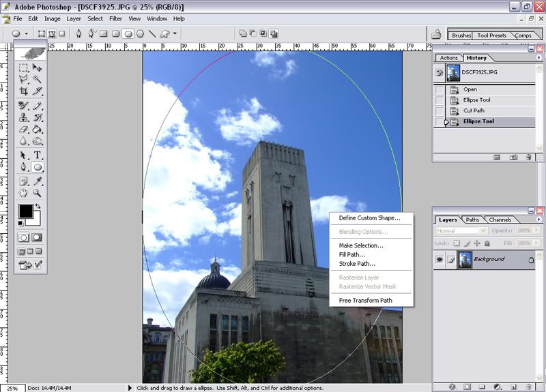Open the History panel flyout menu

[538, 58]
